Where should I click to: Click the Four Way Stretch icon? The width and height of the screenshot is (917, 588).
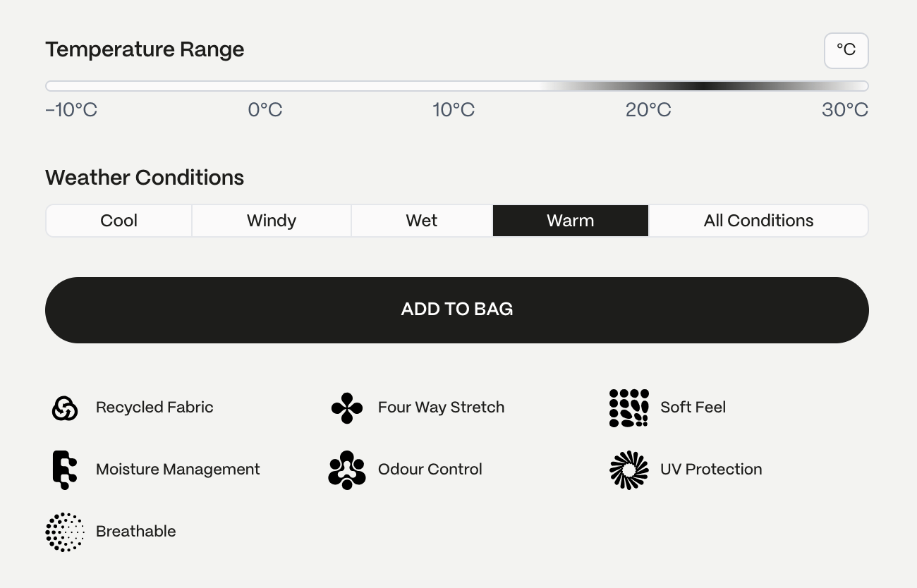347,408
